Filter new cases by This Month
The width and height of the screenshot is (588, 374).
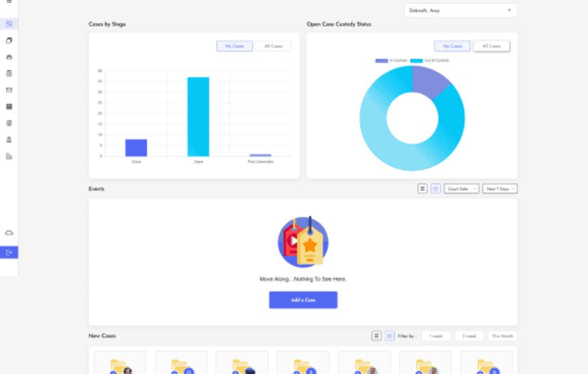click(x=502, y=336)
